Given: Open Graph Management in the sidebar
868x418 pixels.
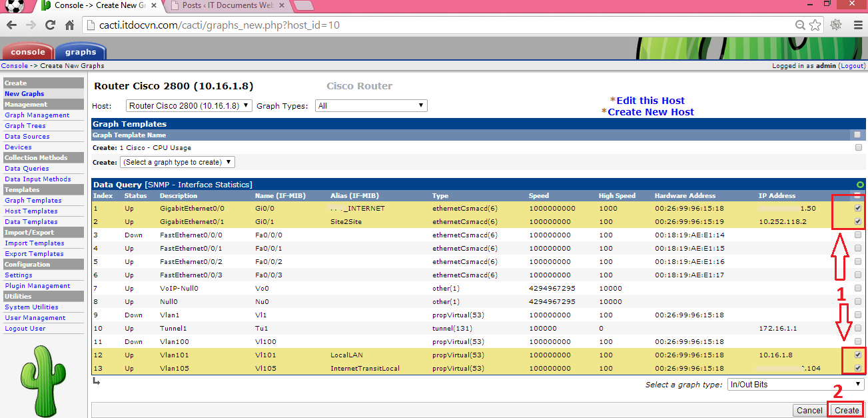Looking at the screenshot, I should (37, 115).
